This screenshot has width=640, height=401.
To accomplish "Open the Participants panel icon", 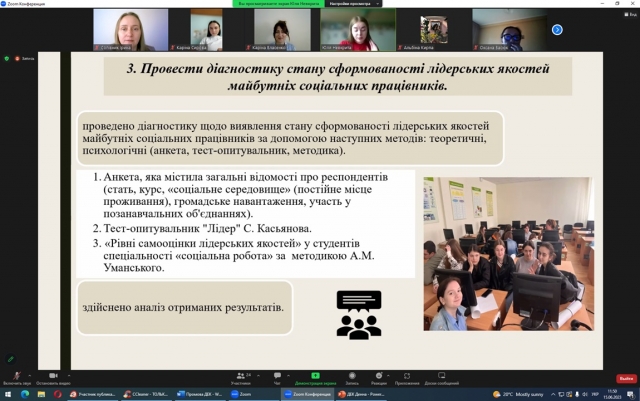I will tap(241, 376).
